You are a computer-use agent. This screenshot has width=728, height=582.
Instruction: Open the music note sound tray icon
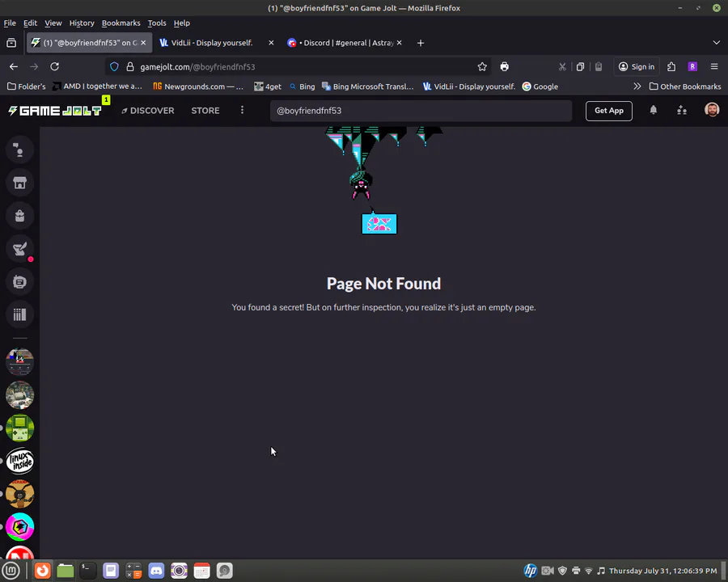pyautogui.click(x=601, y=571)
